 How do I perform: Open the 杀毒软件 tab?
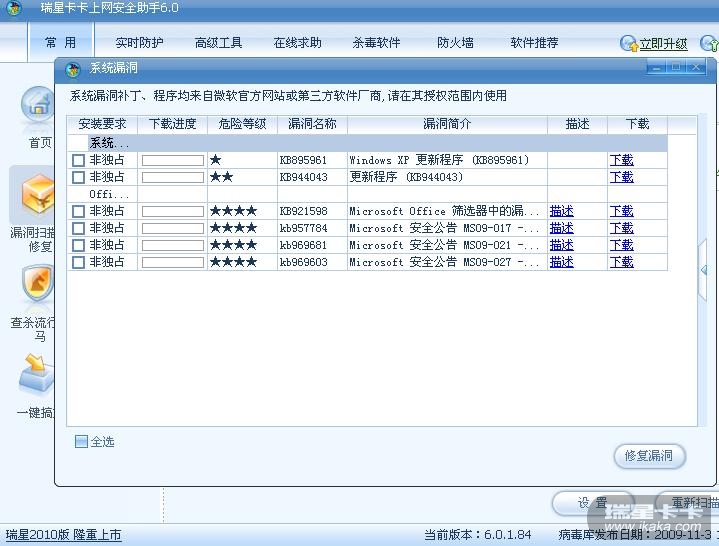[376, 43]
